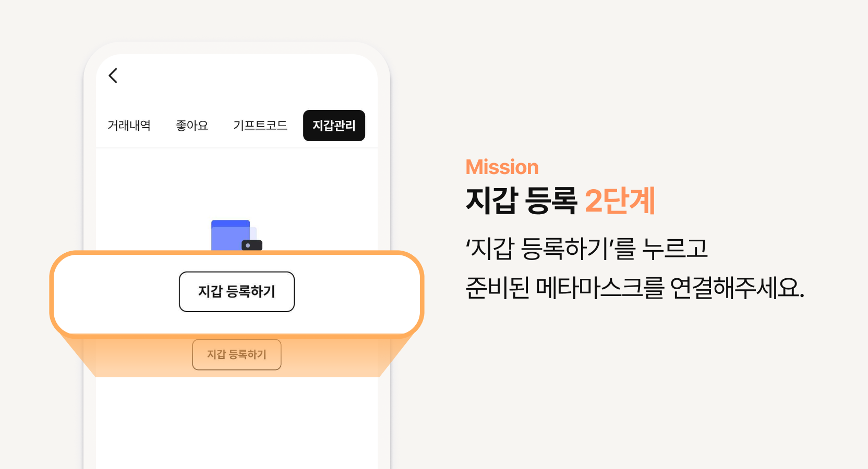Click the navigation back control at top left
The image size is (868, 469).
click(113, 76)
